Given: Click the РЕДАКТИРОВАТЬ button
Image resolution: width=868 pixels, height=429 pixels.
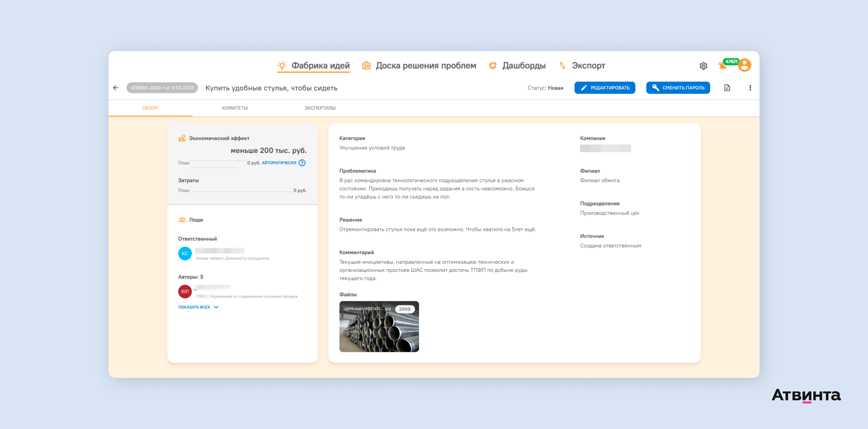Looking at the screenshot, I should (x=605, y=88).
